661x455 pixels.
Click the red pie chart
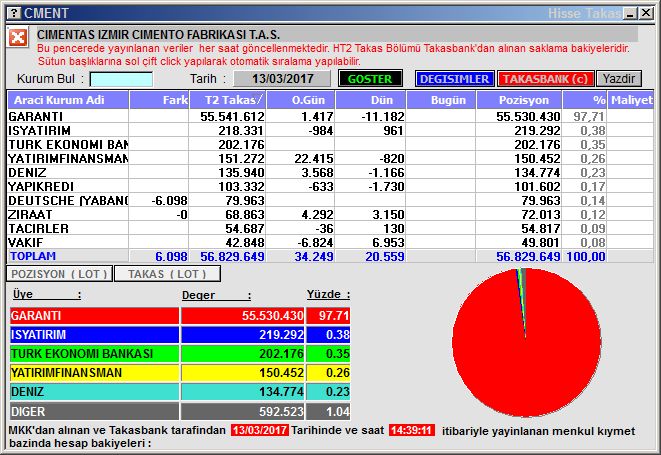pos(526,342)
